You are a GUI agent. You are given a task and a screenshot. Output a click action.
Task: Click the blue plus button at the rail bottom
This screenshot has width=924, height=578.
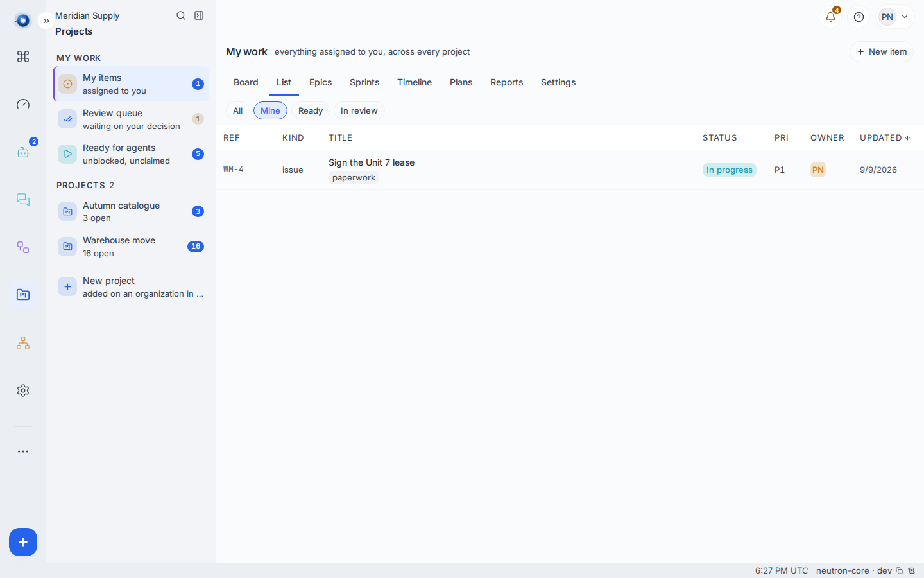pos(23,542)
